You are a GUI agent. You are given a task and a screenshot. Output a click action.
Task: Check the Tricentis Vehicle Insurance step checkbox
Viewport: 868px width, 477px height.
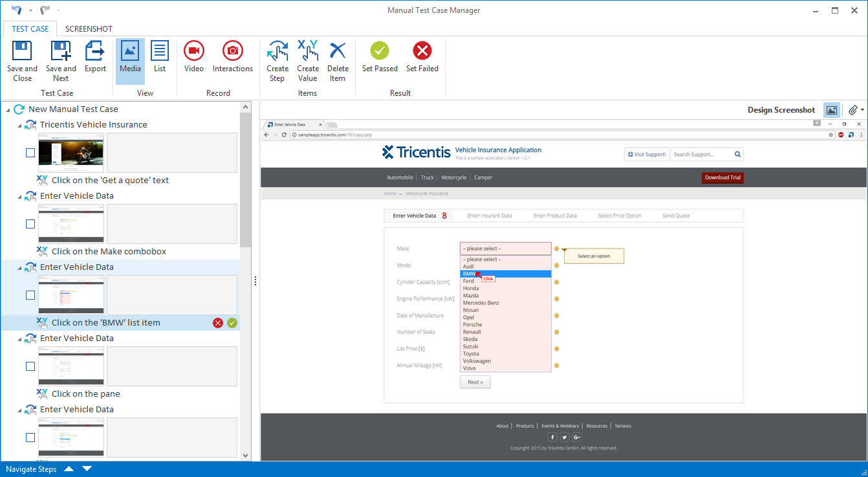[x=30, y=153]
